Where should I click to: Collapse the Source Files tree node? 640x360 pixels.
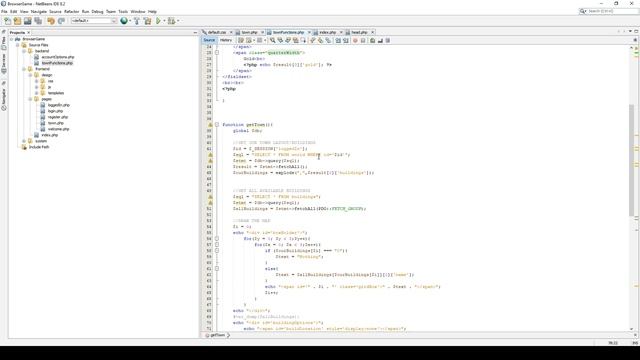pyautogui.click(x=18, y=45)
